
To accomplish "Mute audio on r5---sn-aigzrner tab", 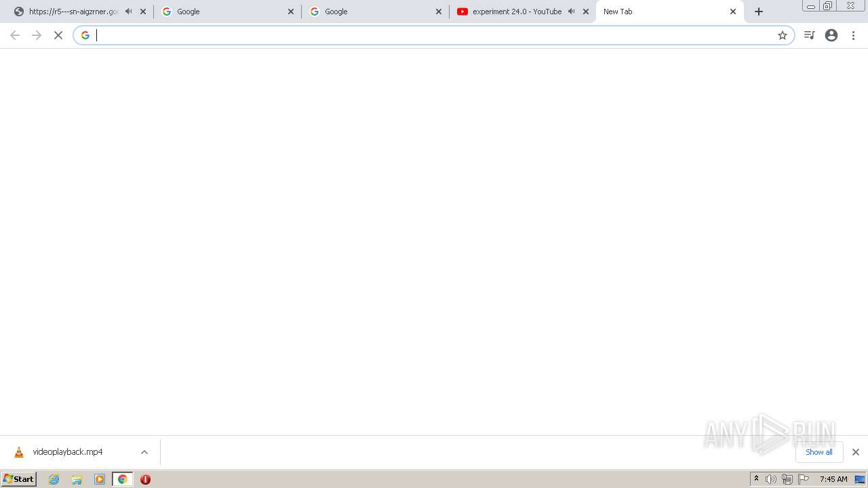I will point(129,12).
